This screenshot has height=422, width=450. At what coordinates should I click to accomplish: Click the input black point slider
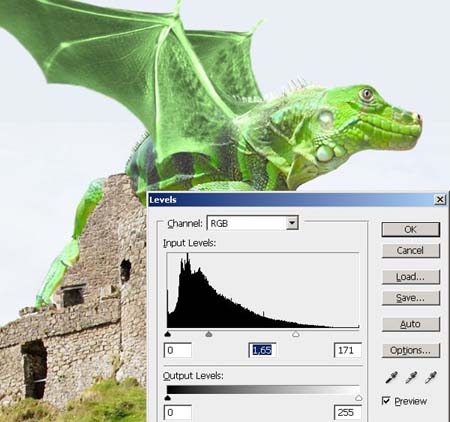tap(168, 334)
